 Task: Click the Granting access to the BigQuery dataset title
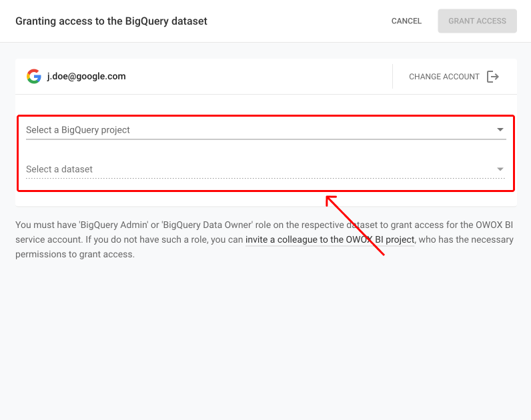click(x=111, y=21)
